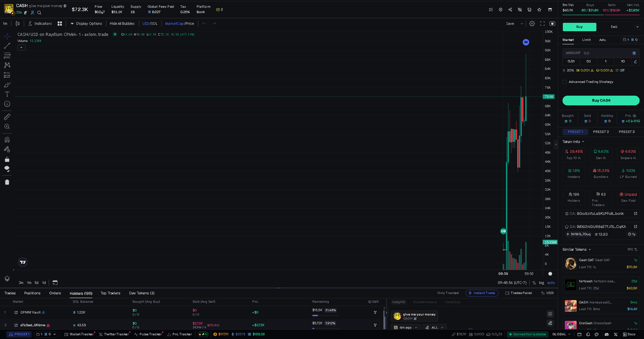The height and width of the screenshot is (339, 644).
Task: Open contract address BGiu8ztf external link
Action: point(635,213)
